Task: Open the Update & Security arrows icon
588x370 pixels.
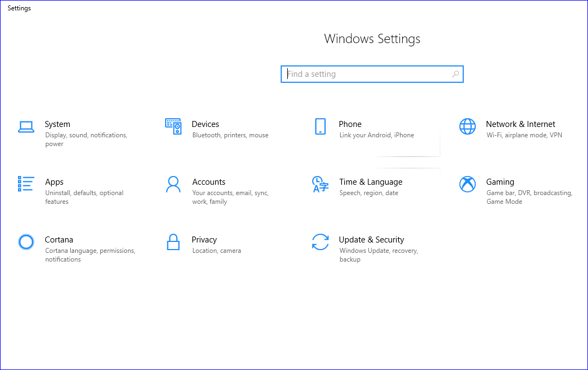Action: (x=320, y=242)
